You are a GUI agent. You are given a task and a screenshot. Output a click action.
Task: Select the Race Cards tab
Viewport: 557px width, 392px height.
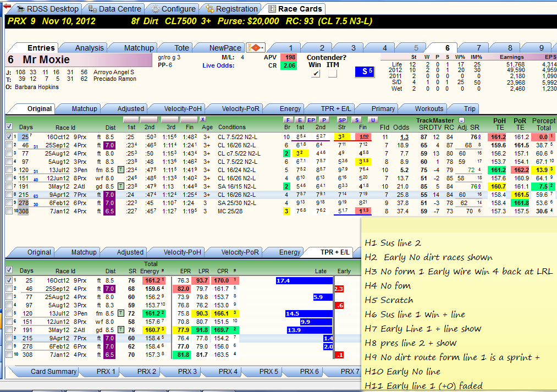click(x=295, y=9)
